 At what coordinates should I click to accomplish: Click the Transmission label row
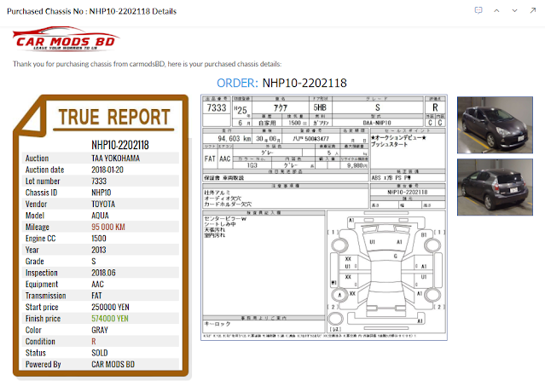(100, 296)
